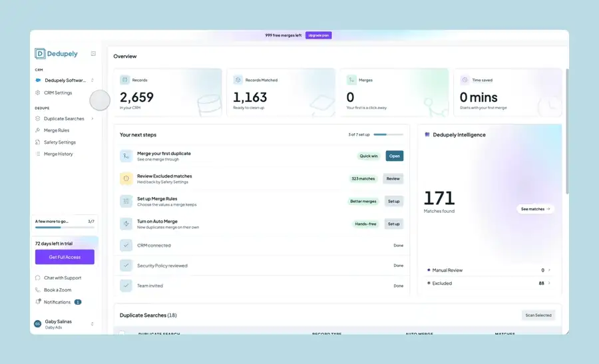Viewport: 599px width, 364px height.
Task: Open CRM Settings in sidebar
Action: coord(58,92)
